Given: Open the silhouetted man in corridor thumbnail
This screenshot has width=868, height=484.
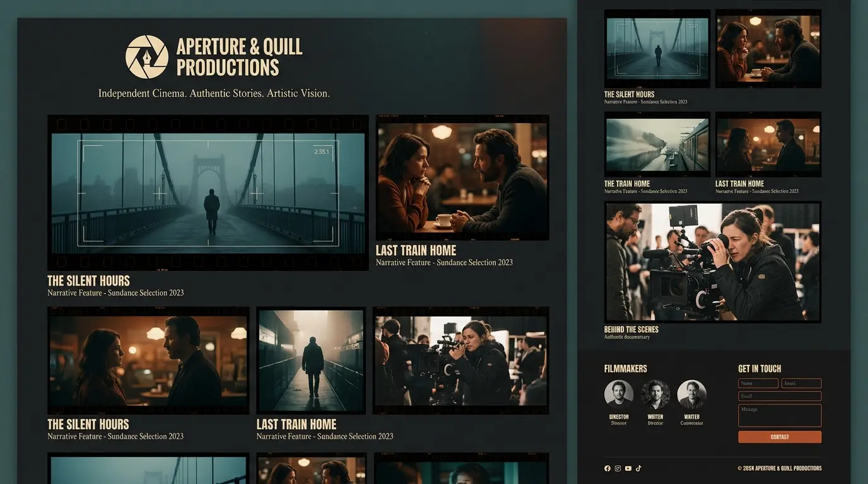Looking at the screenshot, I should [311, 360].
